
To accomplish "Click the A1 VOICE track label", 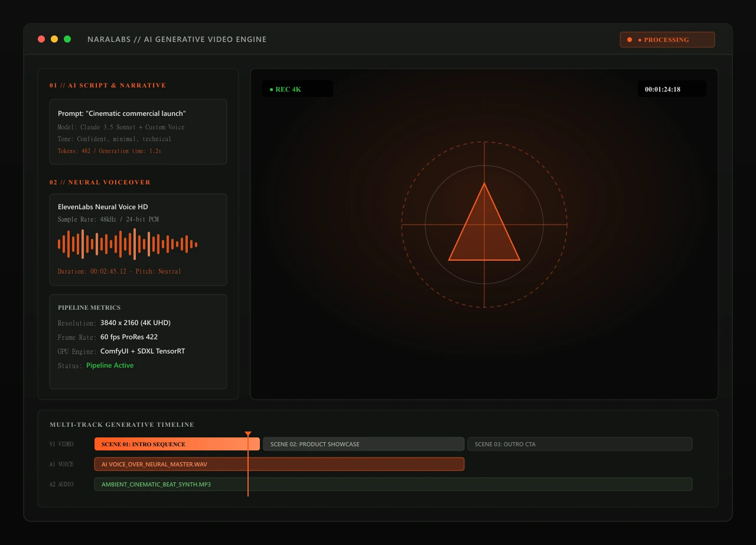I will pyautogui.click(x=61, y=464).
